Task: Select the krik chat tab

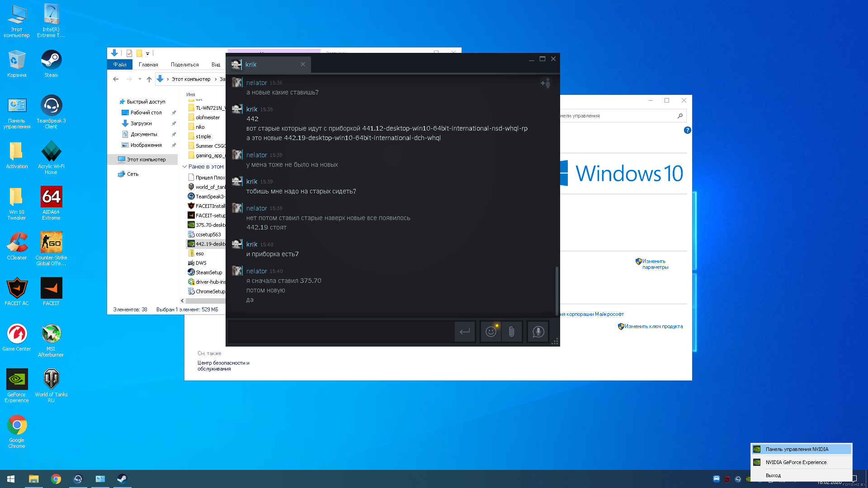Action: point(268,65)
